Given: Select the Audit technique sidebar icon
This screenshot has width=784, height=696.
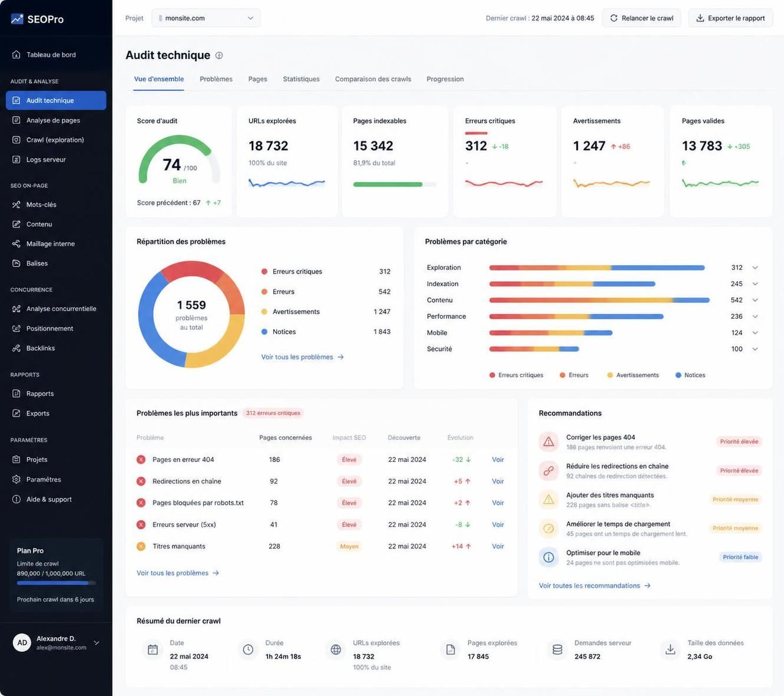Looking at the screenshot, I should tap(16, 100).
